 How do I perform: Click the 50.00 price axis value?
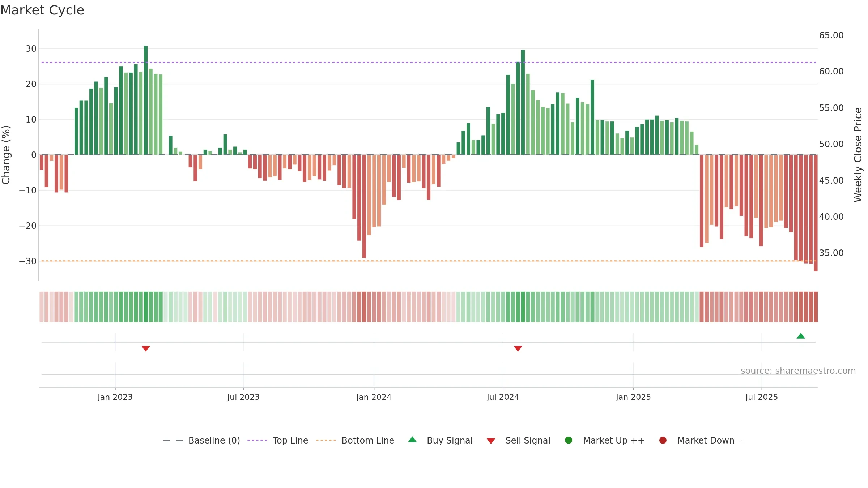[831, 144]
